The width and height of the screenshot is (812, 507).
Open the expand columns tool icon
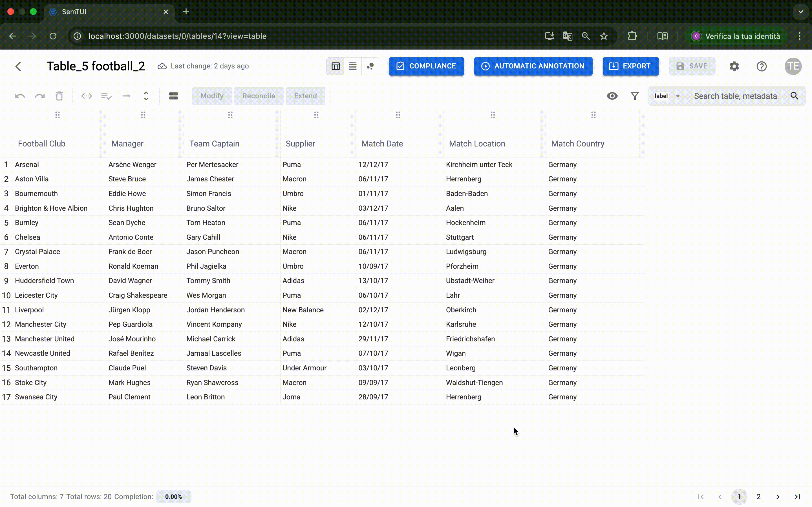pos(86,96)
